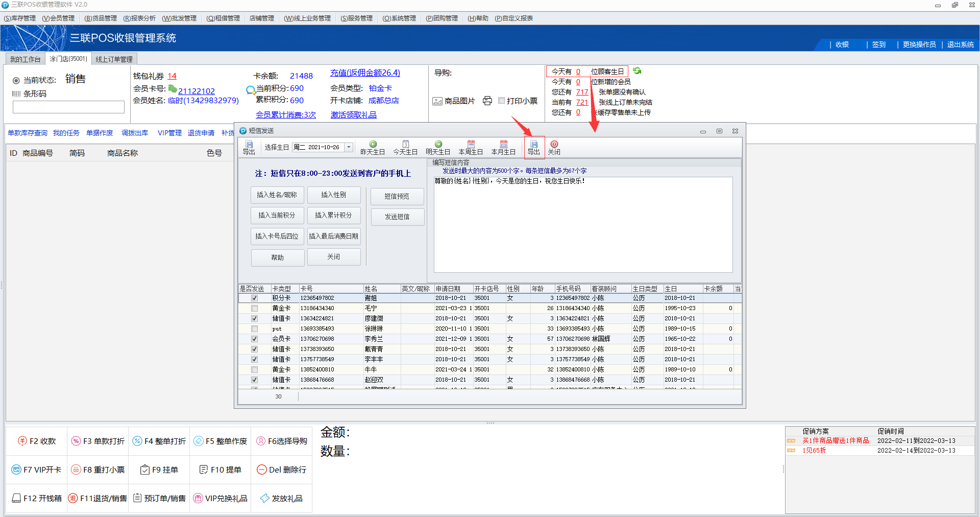This screenshot has height=517, width=980.
Task: Click 插入累计积分 button
Action: pos(334,215)
